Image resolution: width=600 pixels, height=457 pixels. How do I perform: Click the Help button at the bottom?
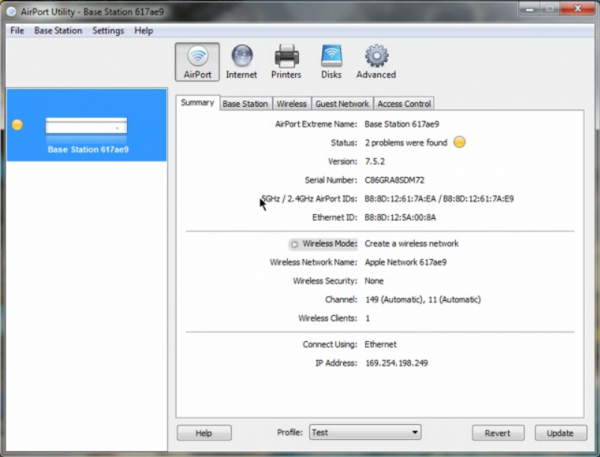pos(204,433)
